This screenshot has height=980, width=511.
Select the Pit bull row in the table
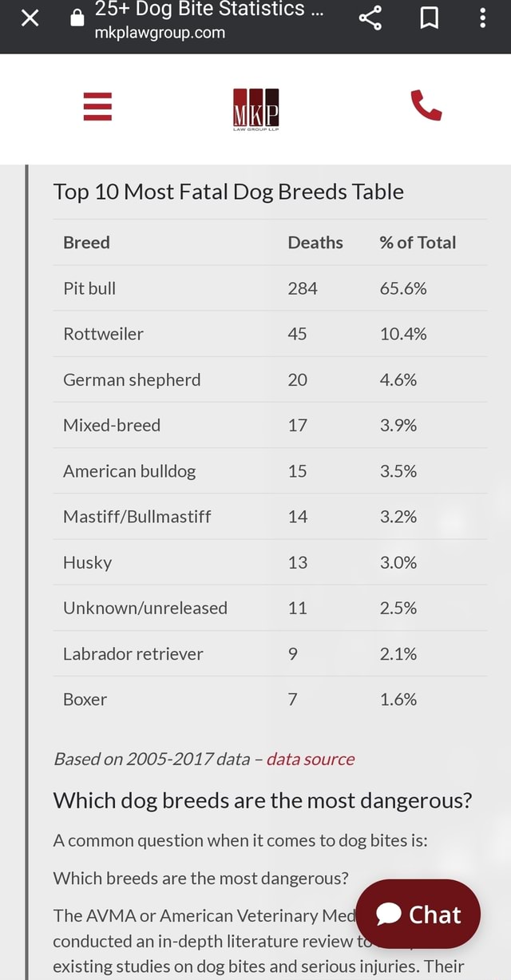(x=89, y=288)
